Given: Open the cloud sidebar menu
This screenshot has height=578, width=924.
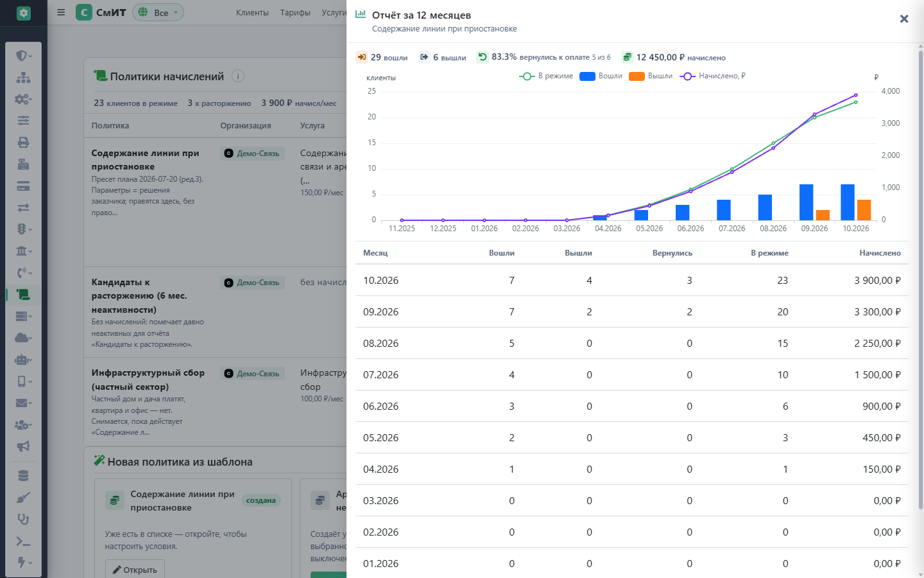Looking at the screenshot, I should (x=23, y=338).
